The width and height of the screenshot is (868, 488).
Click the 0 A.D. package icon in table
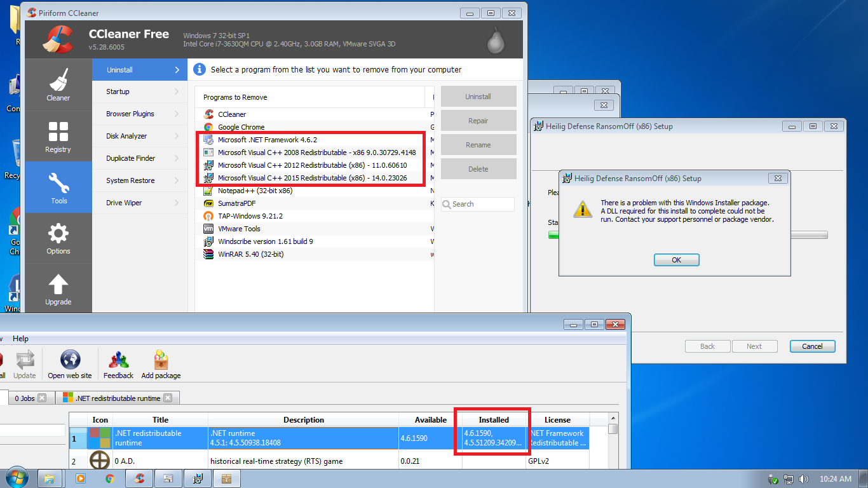click(x=100, y=461)
